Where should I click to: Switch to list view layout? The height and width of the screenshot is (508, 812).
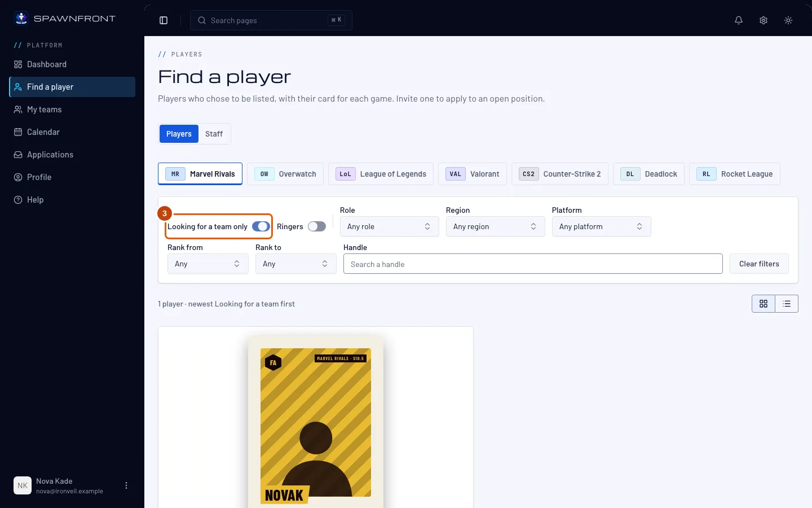click(x=787, y=304)
